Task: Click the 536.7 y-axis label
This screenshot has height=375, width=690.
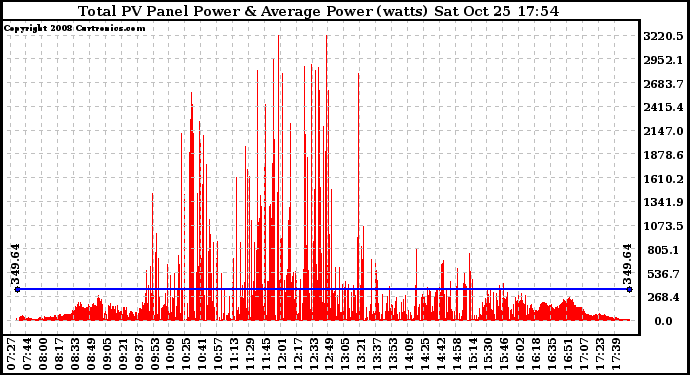Action: point(663,274)
